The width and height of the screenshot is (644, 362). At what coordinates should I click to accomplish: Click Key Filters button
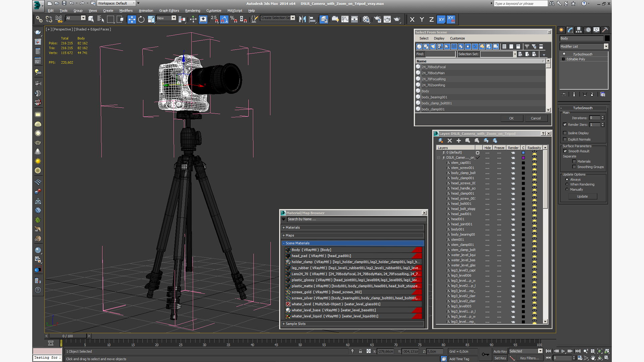tap(529, 358)
